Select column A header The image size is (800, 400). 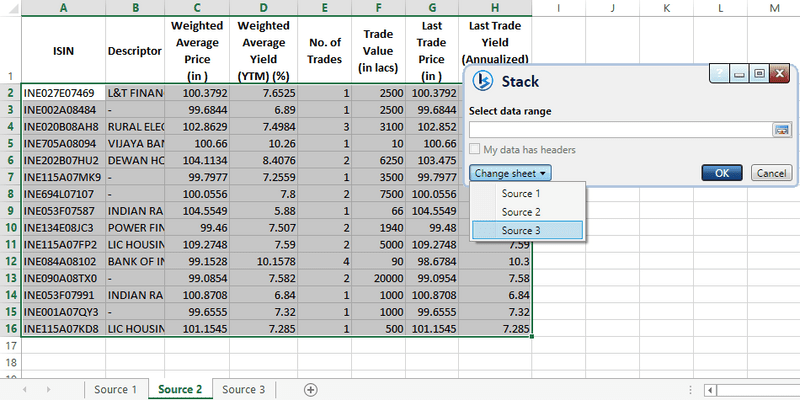click(63, 8)
